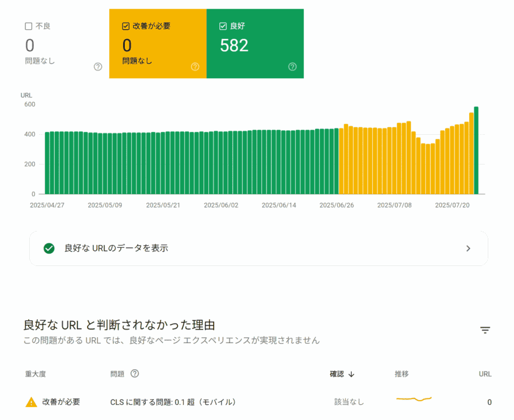The height and width of the screenshot is (420, 514).
Task: Select the green 良好 582 card
Action: pos(255,44)
